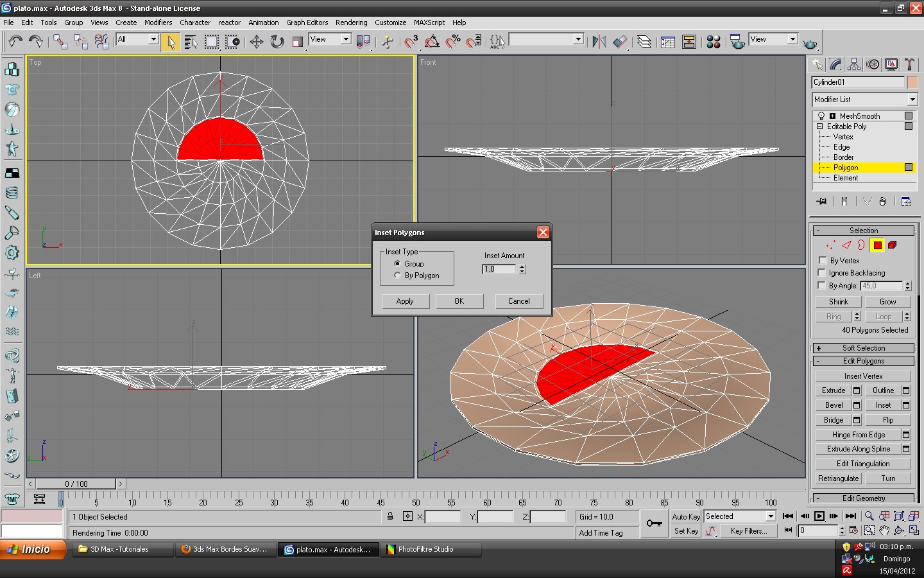Enable the By Angle checkbox

822,285
